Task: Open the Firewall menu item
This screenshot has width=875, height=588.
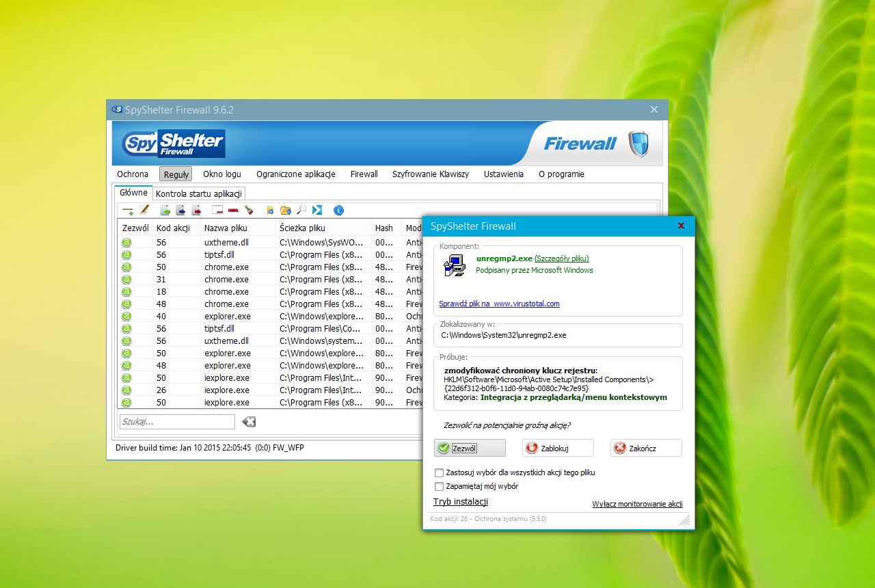Action: point(364,174)
